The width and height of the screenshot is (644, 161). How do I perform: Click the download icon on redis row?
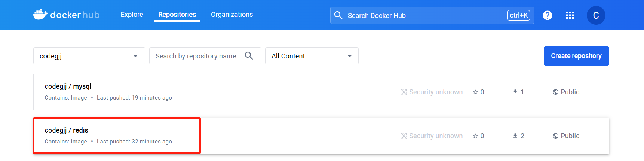click(x=515, y=136)
